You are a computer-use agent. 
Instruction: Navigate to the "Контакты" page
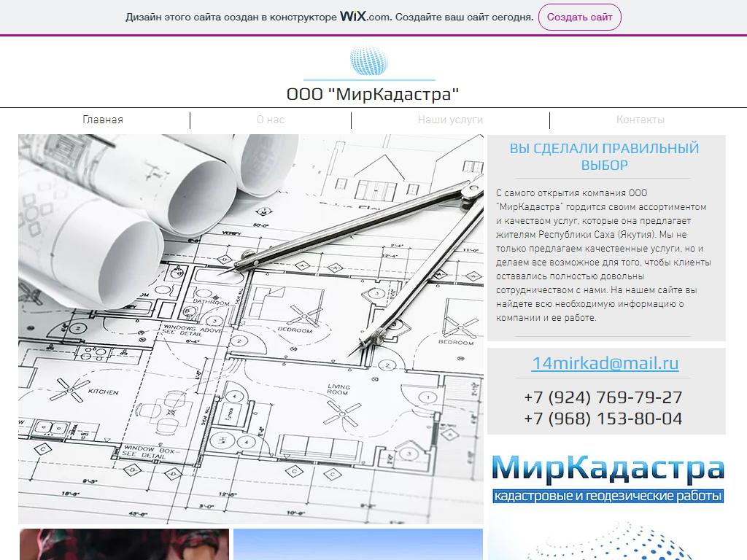coord(640,120)
